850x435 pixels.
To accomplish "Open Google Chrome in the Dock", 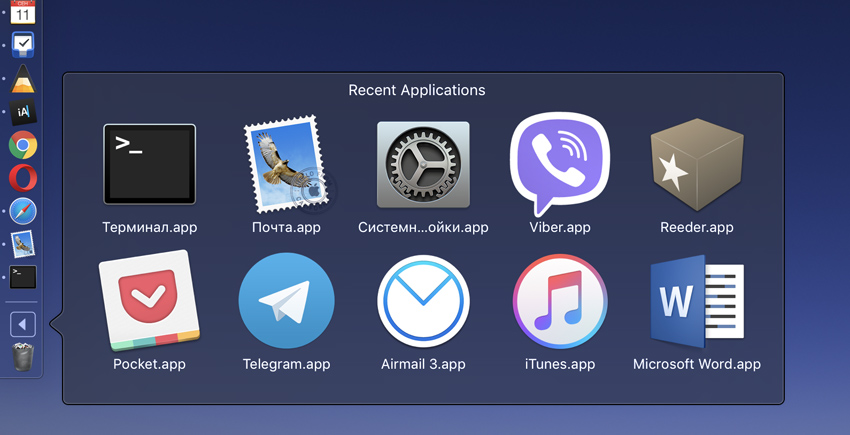I will (x=23, y=145).
